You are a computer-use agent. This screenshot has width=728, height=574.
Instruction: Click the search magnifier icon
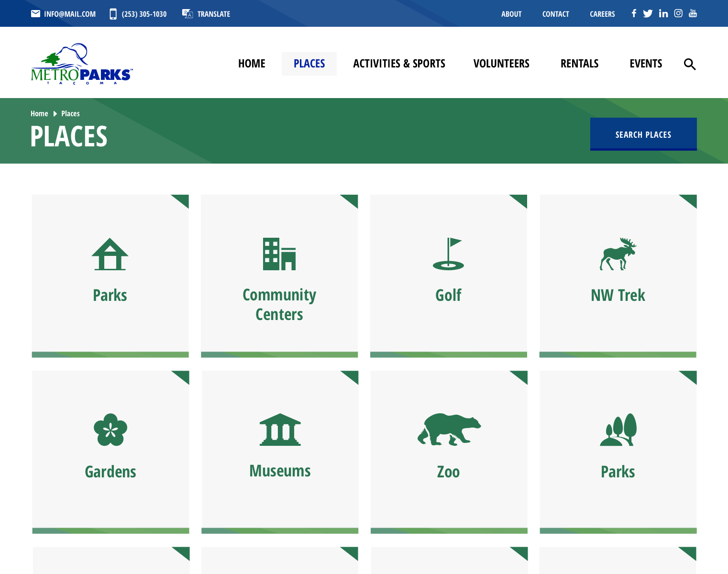pos(689,64)
